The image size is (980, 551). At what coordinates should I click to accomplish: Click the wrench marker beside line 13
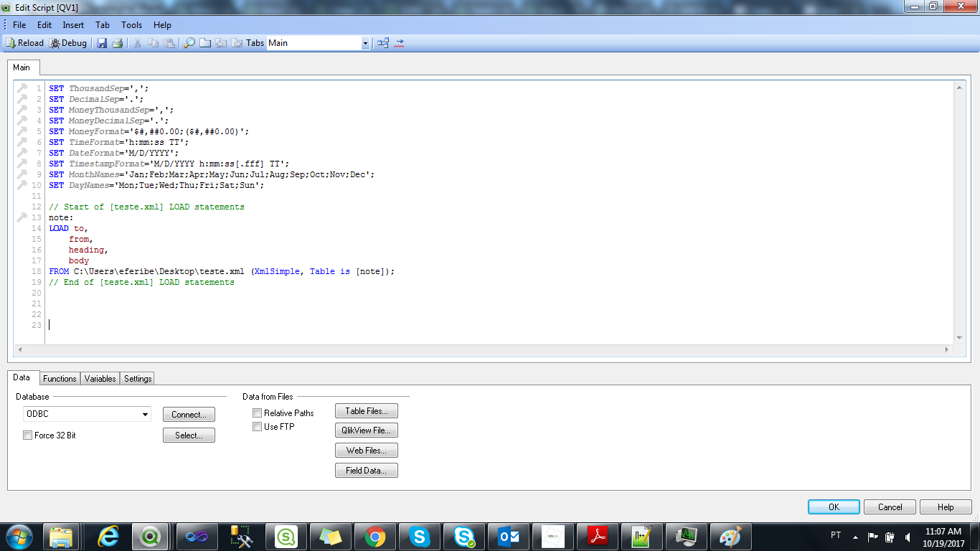(x=22, y=217)
